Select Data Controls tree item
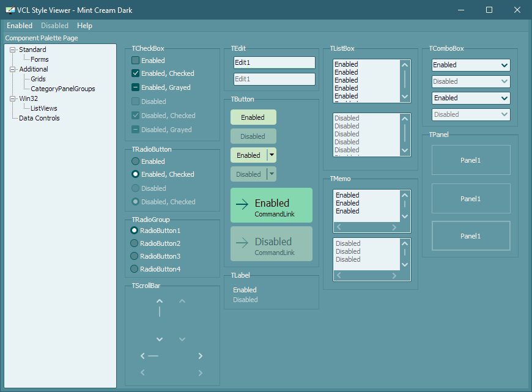 click(x=39, y=118)
